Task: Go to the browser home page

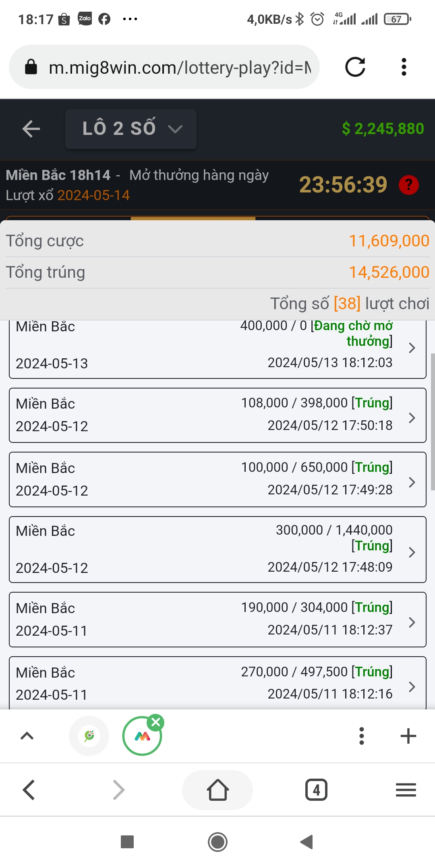Action: [x=217, y=790]
